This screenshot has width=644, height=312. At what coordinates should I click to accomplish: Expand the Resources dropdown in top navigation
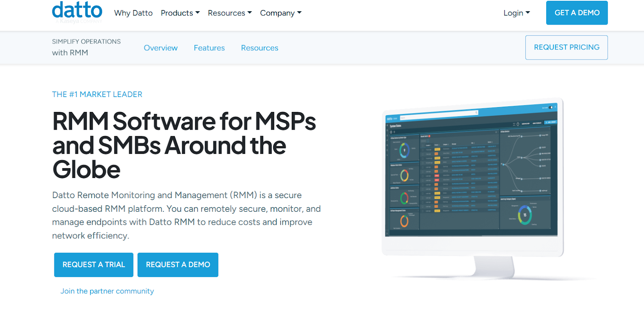coord(230,13)
